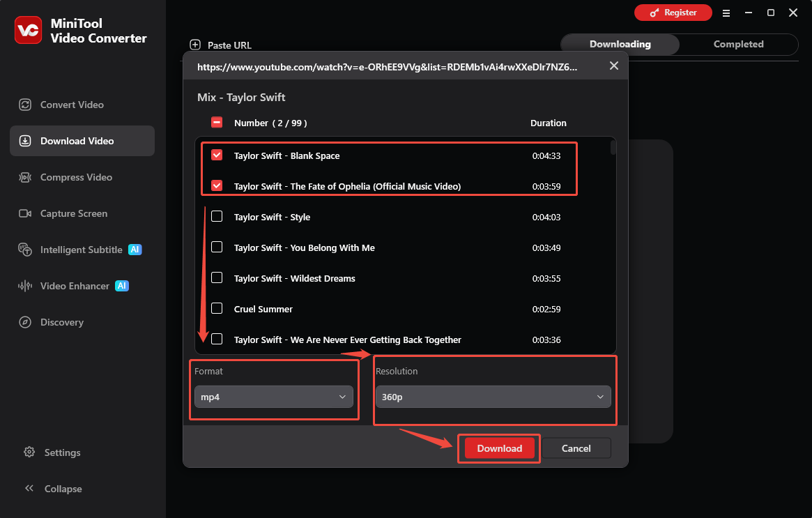Viewport: 812px width, 518px height.
Task: Click the Mix - Taylor Swift title
Action: pos(241,98)
